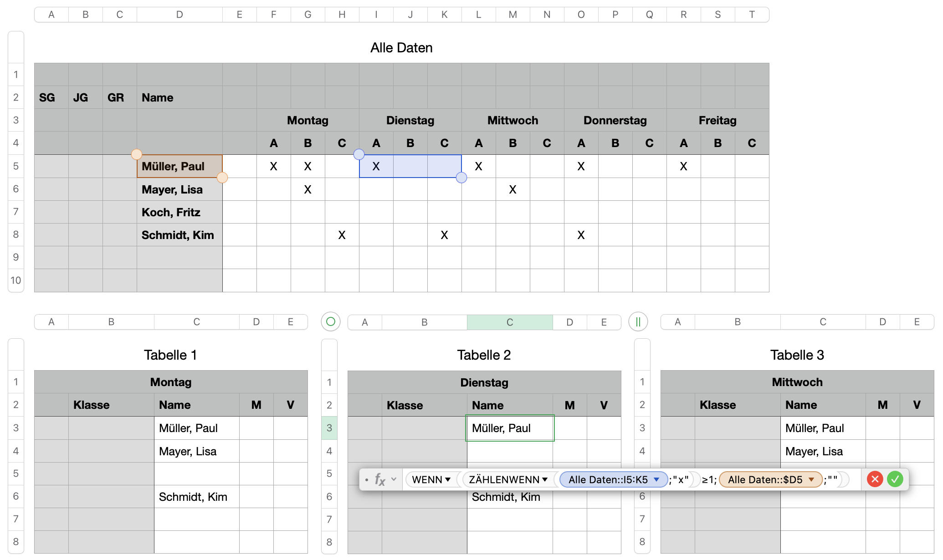Open the WENN function dropdown arrow

[x=448, y=479]
